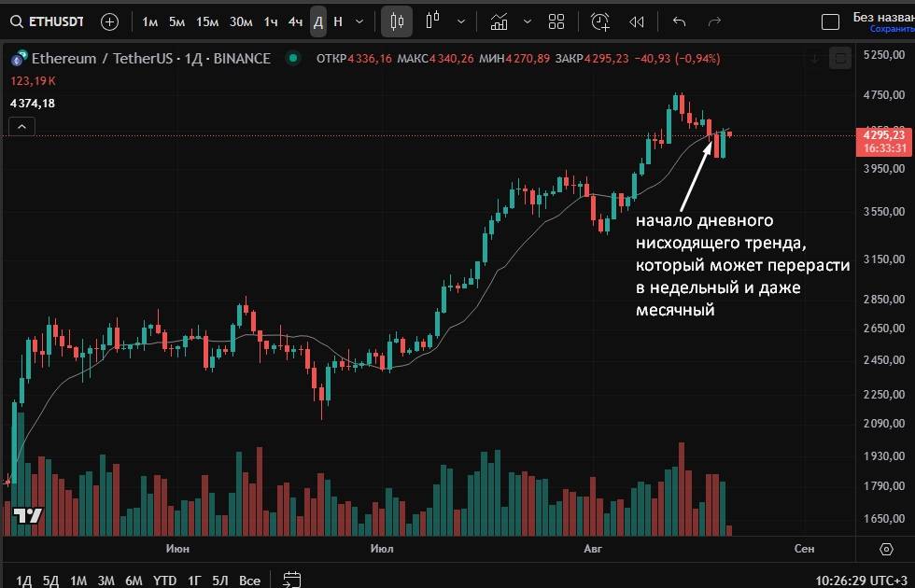Select the candlestick chart type icon
Image resolution: width=915 pixels, height=588 pixels.
pyautogui.click(x=398, y=21)
